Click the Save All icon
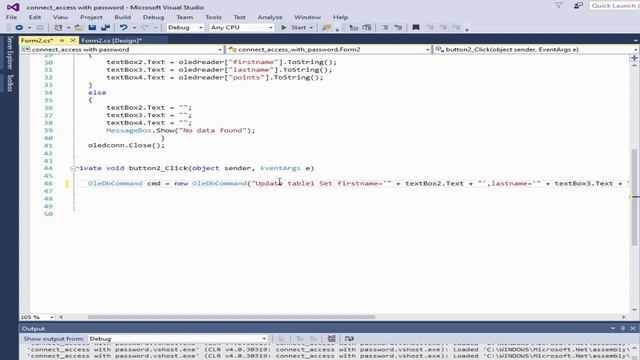The width and height of the screenshot is (640, 360). point(105,27)
